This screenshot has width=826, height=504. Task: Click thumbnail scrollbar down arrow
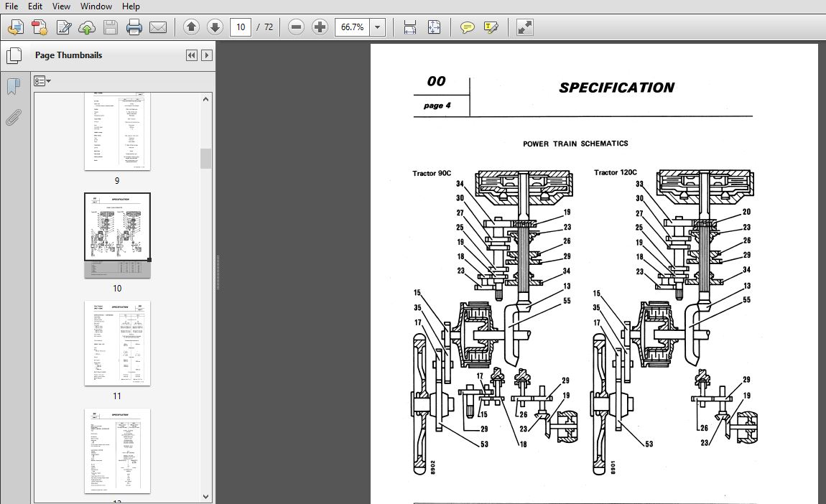(206, 497)
